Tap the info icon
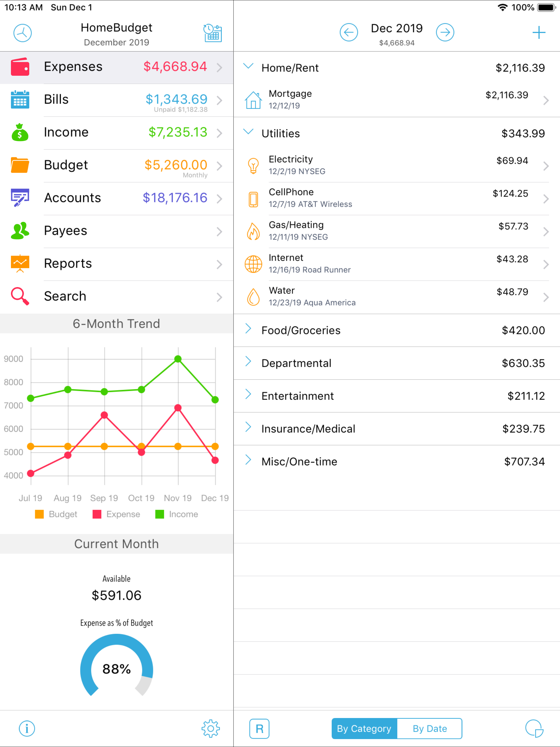Screen dimensions: 560x747 click(x=27, y=728)
